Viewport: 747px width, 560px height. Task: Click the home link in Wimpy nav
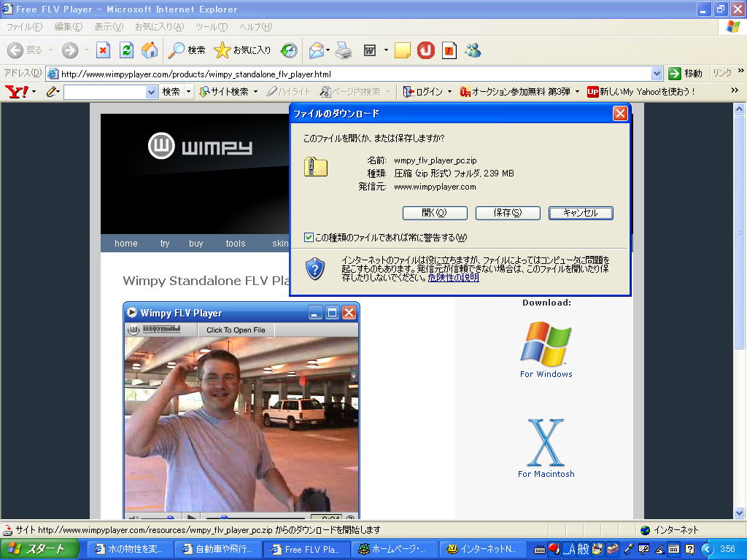pos(125,244)
